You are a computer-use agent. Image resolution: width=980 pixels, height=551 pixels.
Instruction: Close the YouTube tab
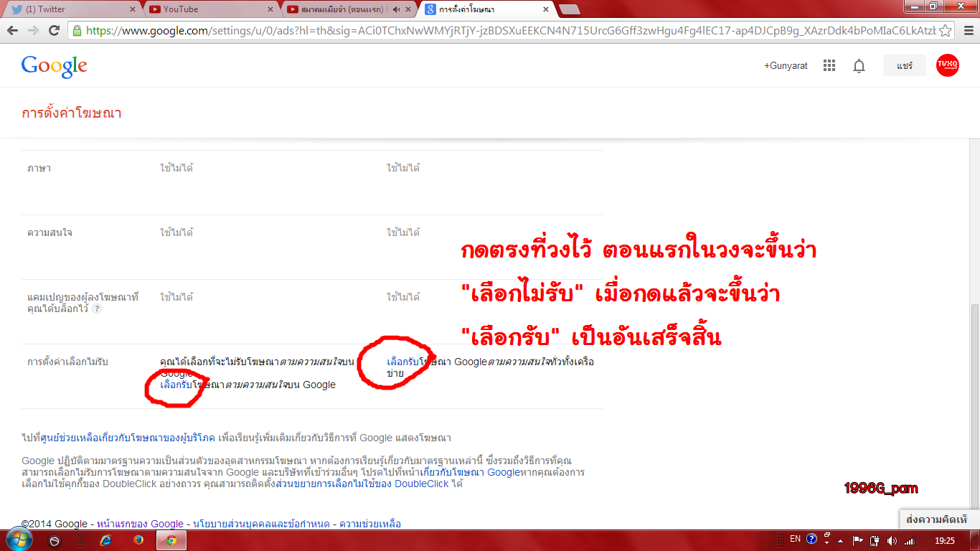(x=270, y=9)
